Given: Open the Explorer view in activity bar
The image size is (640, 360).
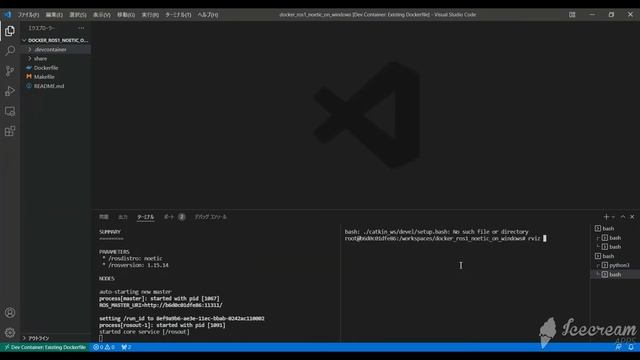Looking at the screenshot, I should tap(10, 31).
